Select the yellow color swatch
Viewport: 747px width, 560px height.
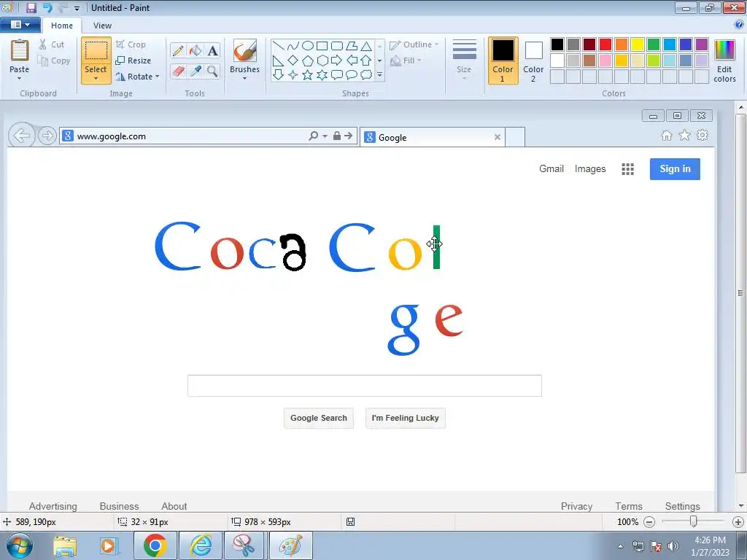pyautogui.click(x=638, y=44)
